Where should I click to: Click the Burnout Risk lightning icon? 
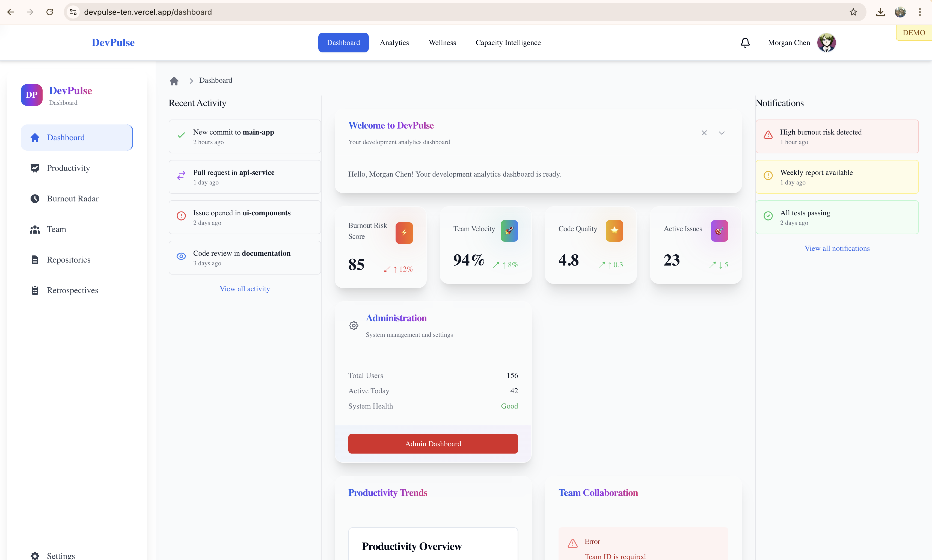404,233
